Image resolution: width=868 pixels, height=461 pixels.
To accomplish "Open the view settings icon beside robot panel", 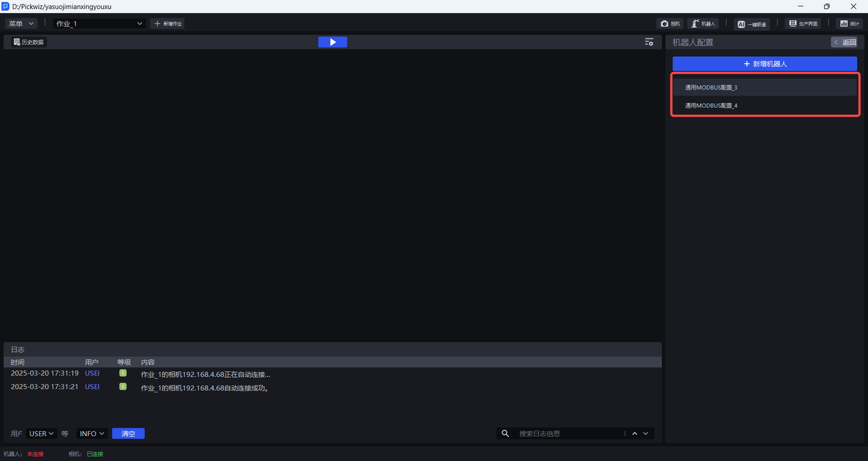I will pyautogui.click(x=649, y=42).
